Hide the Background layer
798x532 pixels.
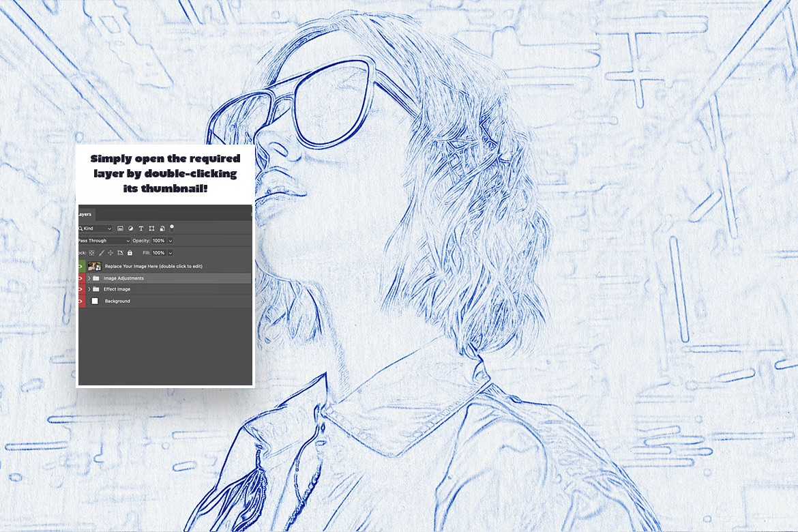(80, 301)
